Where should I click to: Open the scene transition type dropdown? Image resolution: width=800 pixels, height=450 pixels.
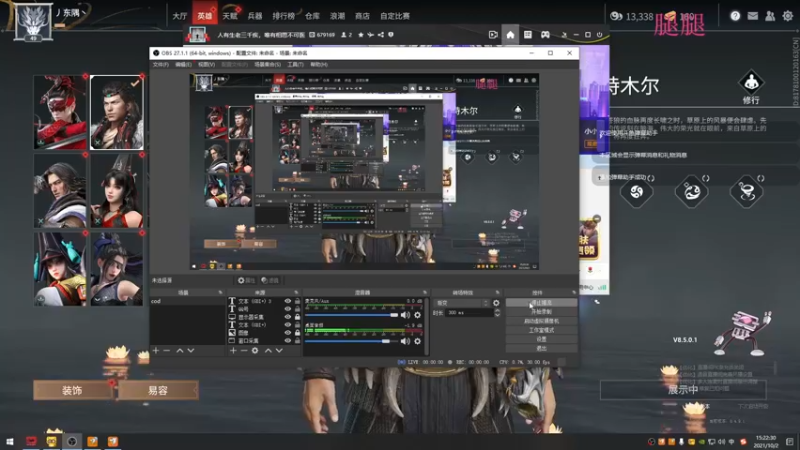tap(462, 303)
